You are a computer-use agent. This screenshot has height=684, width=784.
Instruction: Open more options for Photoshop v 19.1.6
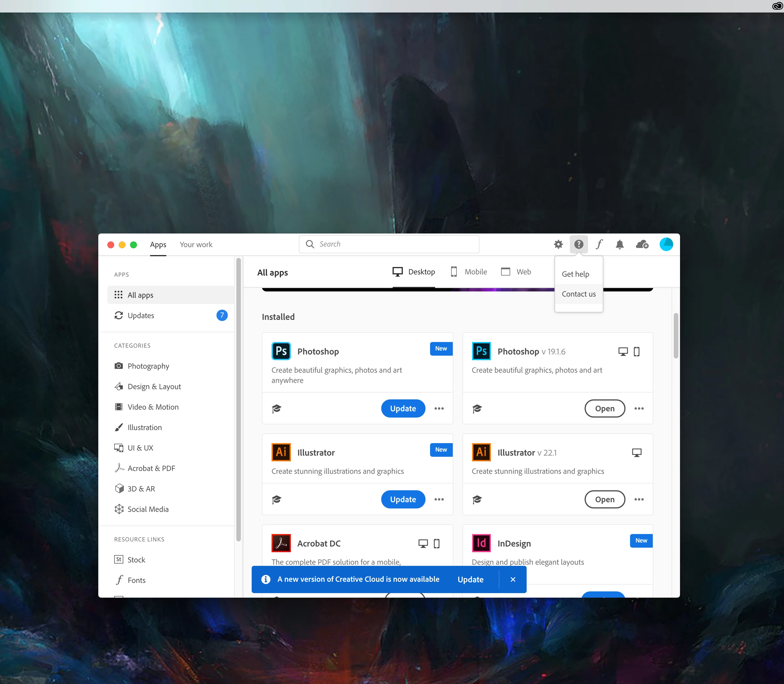point(639,408)
